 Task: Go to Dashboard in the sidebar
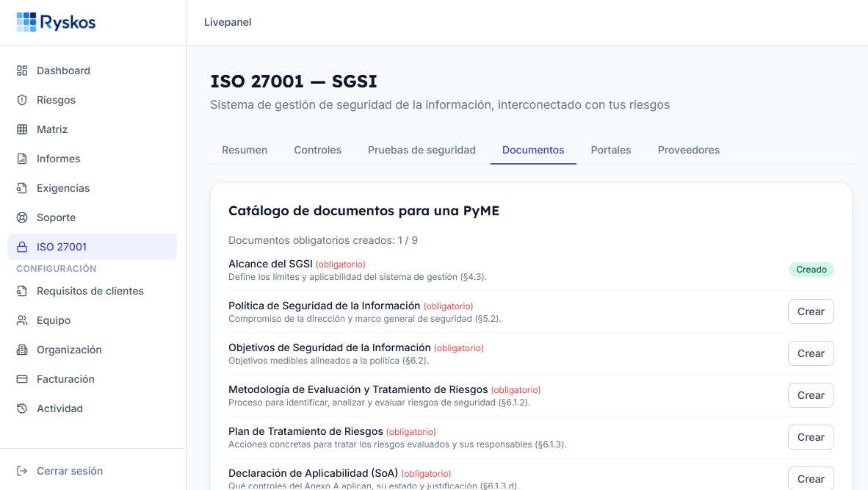(92, 71)
